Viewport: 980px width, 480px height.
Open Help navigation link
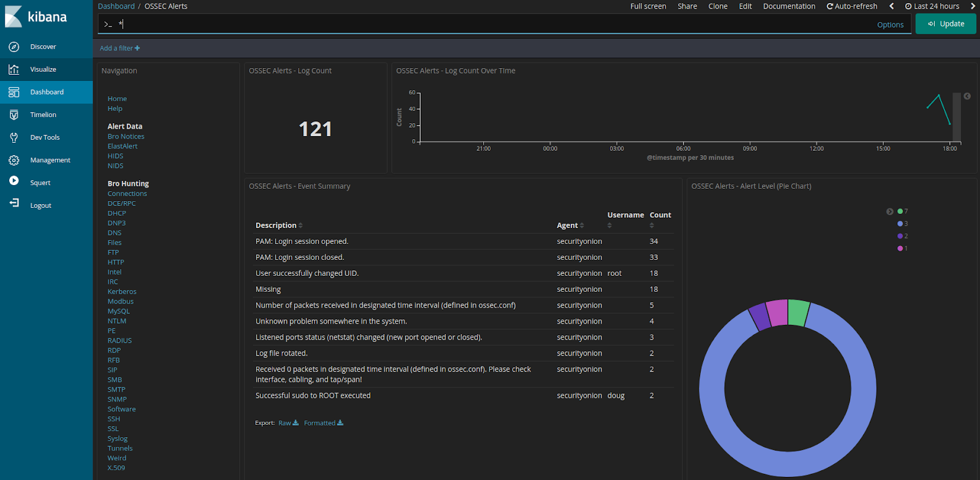coord(115,109)
